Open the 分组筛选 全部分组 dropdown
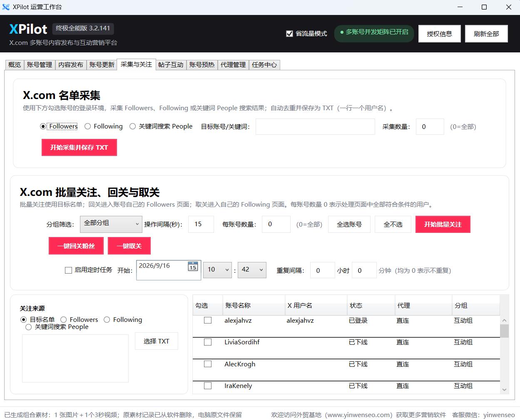The width and height of the screenshot is (520, 420). point(111,224)
